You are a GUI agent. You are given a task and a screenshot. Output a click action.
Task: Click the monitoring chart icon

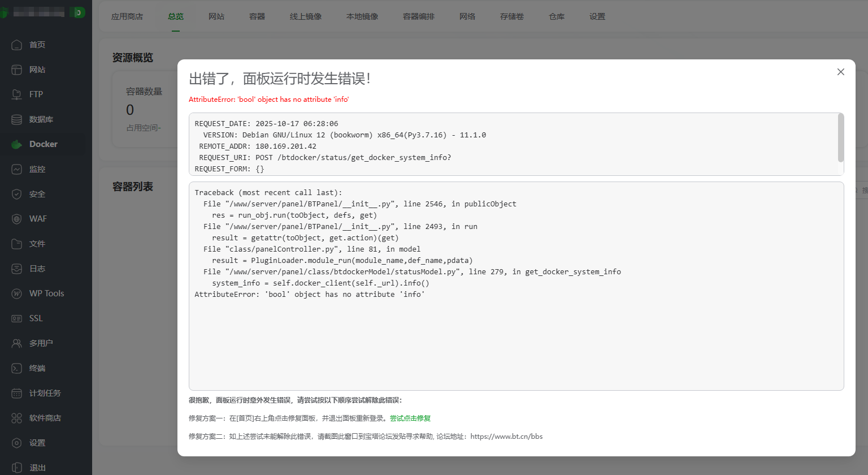(17, 169)
